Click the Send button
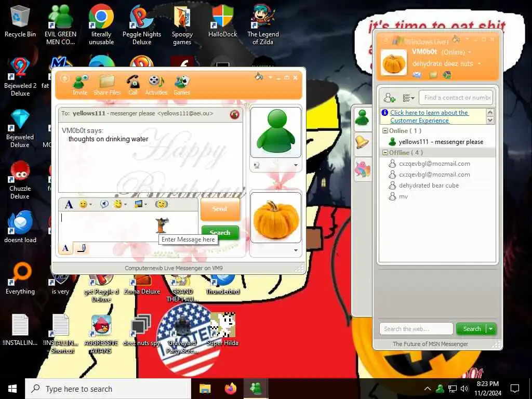The height and width of the screenshot is (399, 532). (x=220, y=209)
